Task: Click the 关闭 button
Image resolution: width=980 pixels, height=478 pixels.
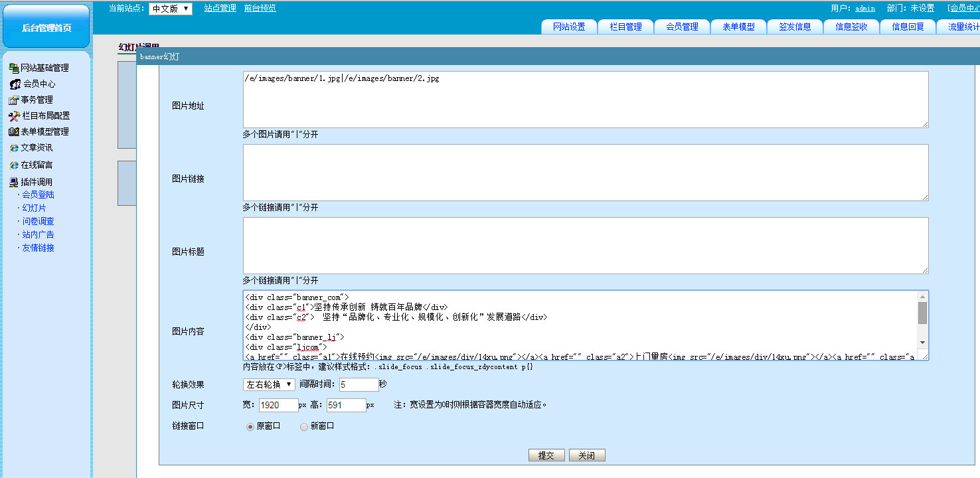Action: 587,455
